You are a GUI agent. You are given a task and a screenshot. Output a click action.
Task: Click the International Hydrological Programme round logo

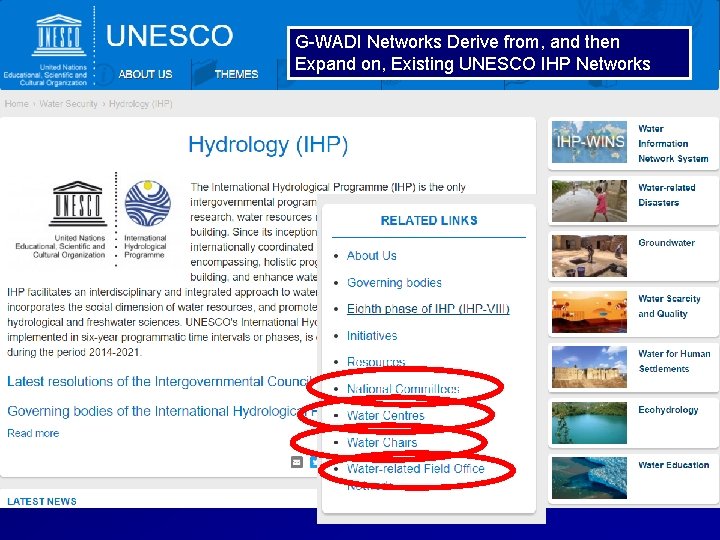[147, 203]
